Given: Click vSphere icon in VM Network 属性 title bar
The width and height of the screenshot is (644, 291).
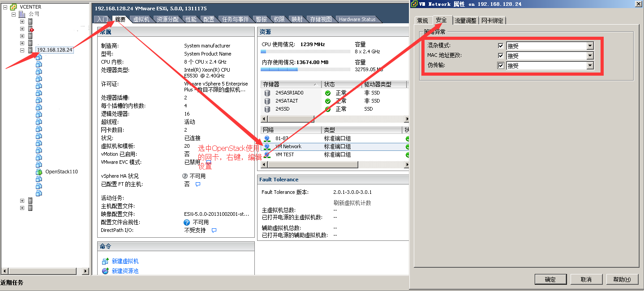Looking at the screenshot, I should (x=414, y=4).
